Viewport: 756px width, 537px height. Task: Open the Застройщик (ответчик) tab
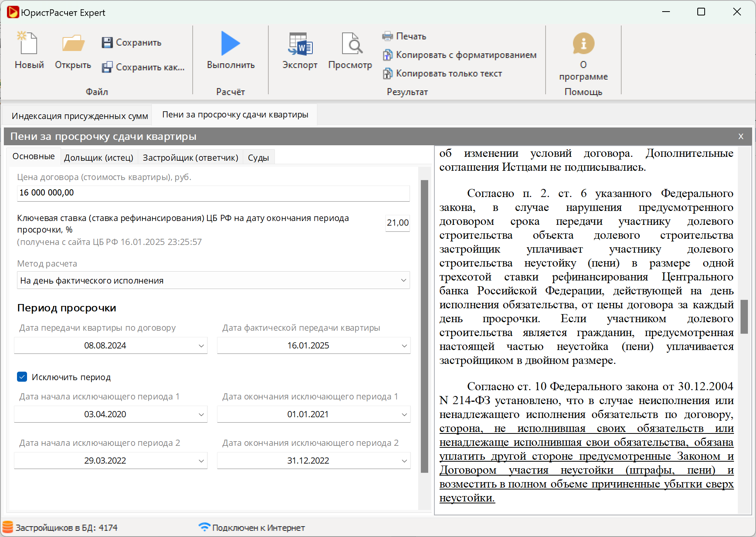190,158
